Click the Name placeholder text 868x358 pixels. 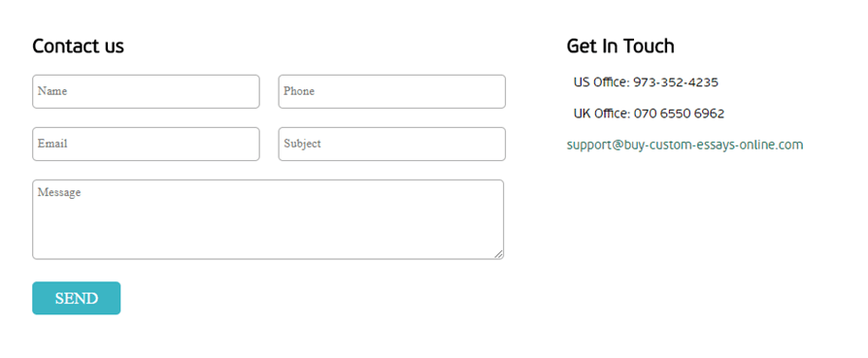coord(52,91)
